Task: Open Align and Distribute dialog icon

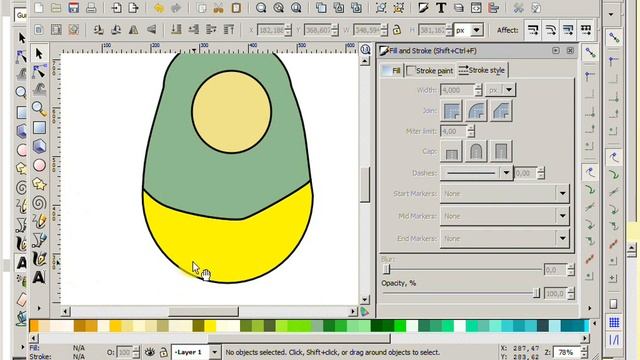Action: point(493,8)
